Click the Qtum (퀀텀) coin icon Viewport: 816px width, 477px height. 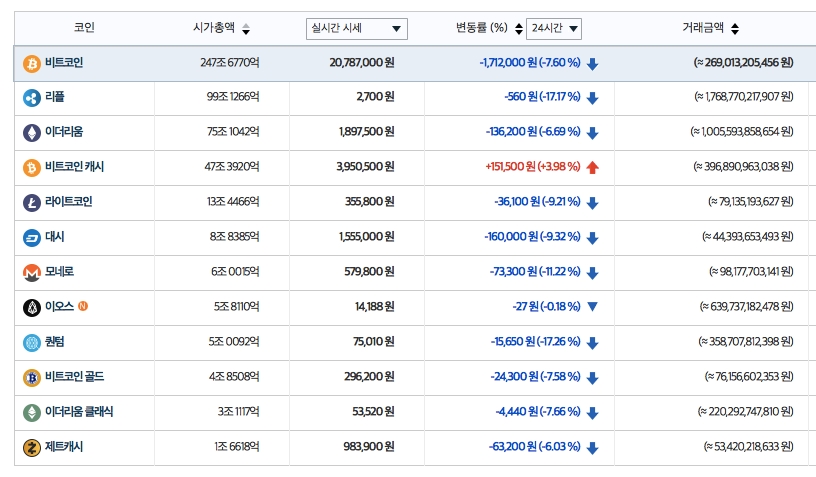pos(32,342)
